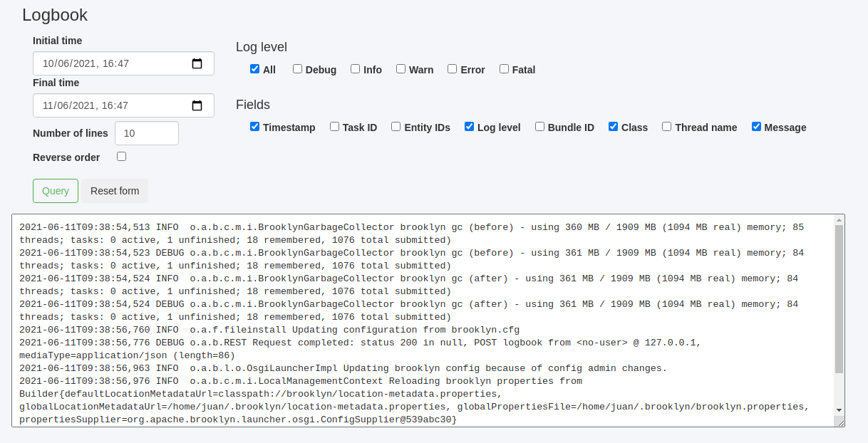The height and width of the screenshot is (443, 868).
Task: Enable the Fatal log level checkbox
Action: 504,69
